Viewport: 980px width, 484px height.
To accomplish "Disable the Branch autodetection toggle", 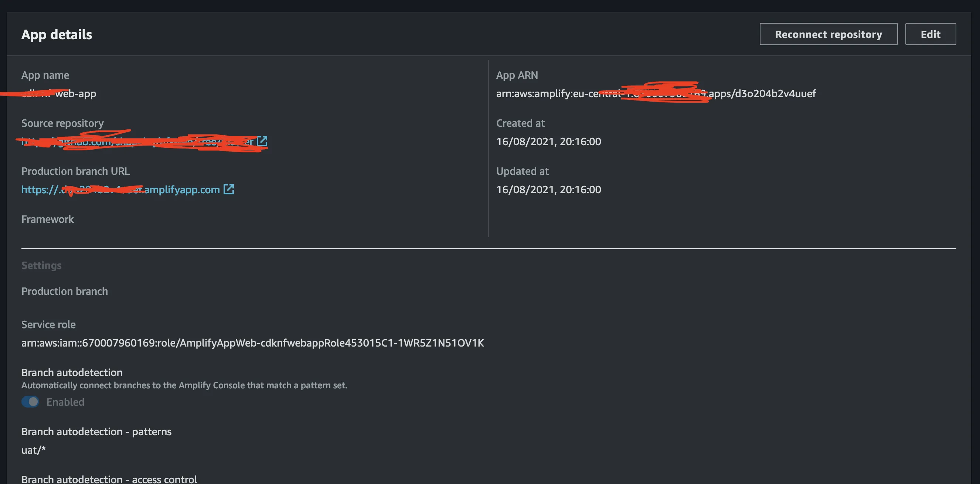I will (30, 402).
